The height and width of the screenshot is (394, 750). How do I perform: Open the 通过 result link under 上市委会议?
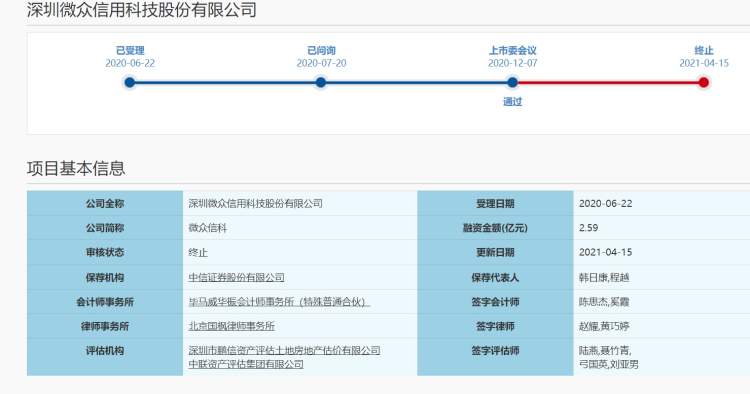(512, 101)
